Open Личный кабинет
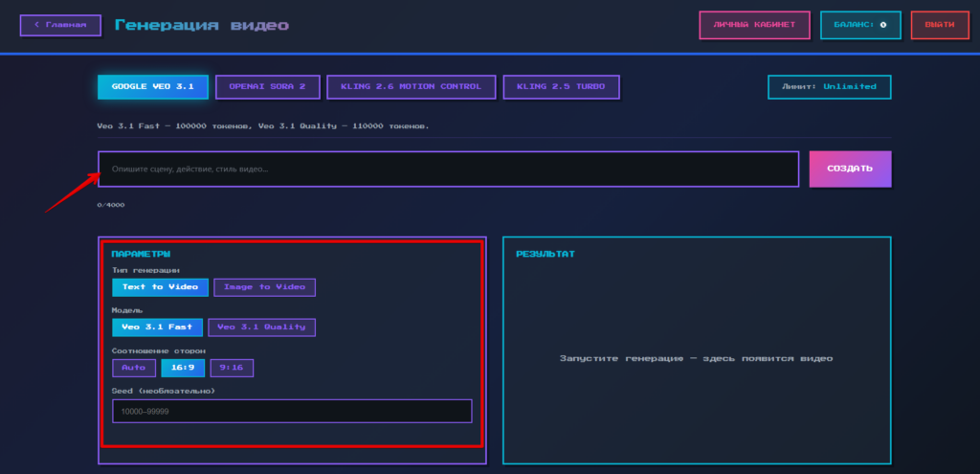Image resolution: width=980 pixels, height=474 pixels. point(754,25)
